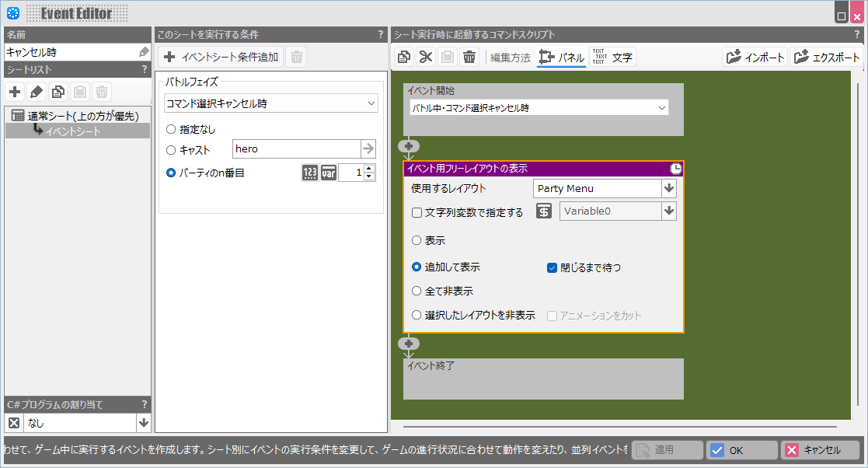Switch to variable input with the var icon
The width and height of the screenshot is (868, 468).
tap(328, 173)
